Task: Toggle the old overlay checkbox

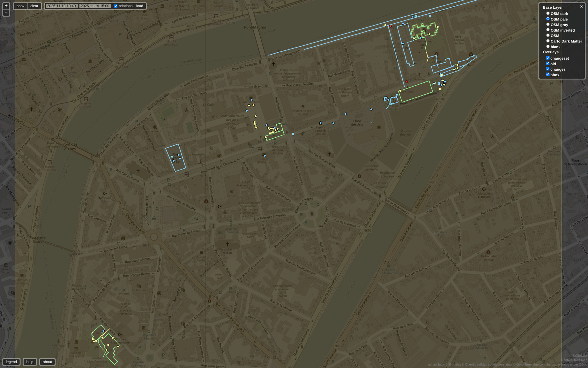Action: (548, 64)
